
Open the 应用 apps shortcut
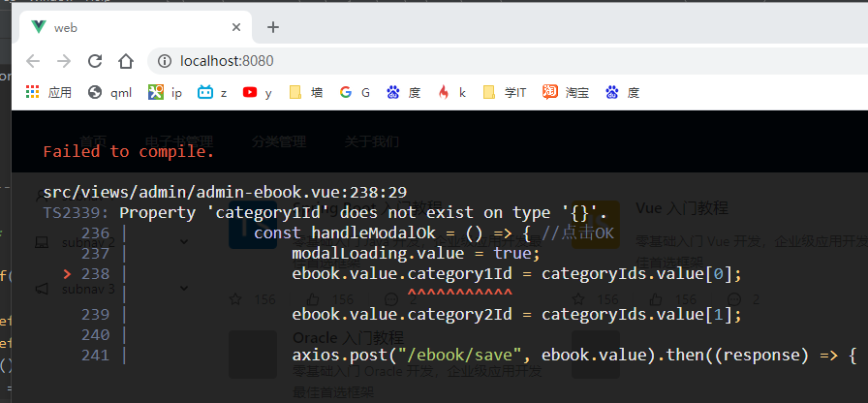48,92
